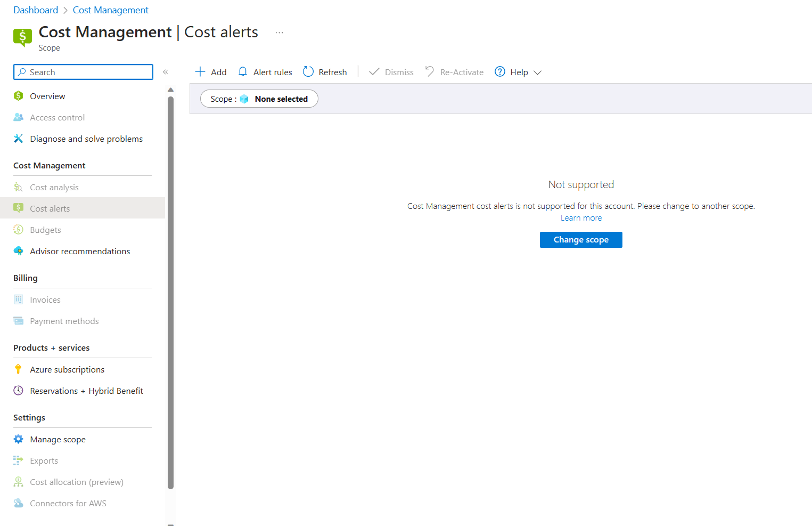Click the scope cube icon in the pill

click(x=244, y=99)
